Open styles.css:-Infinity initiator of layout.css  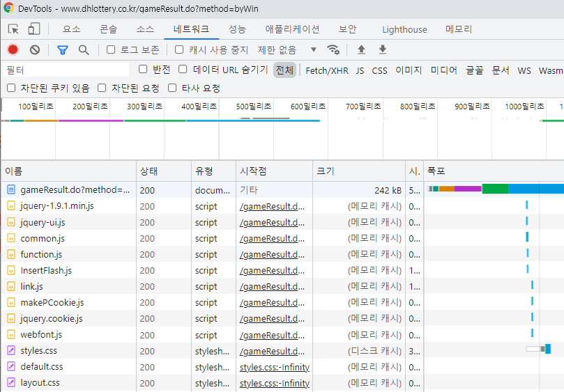pyautogui.click(x=275, y=384)
